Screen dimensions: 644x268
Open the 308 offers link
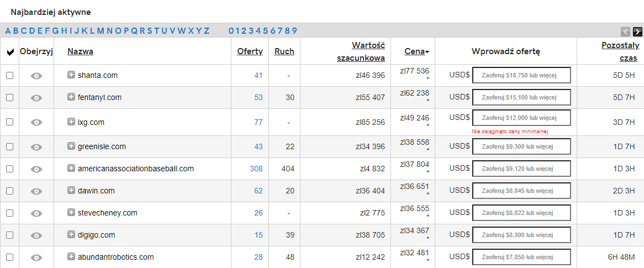(x=256, y=169)
